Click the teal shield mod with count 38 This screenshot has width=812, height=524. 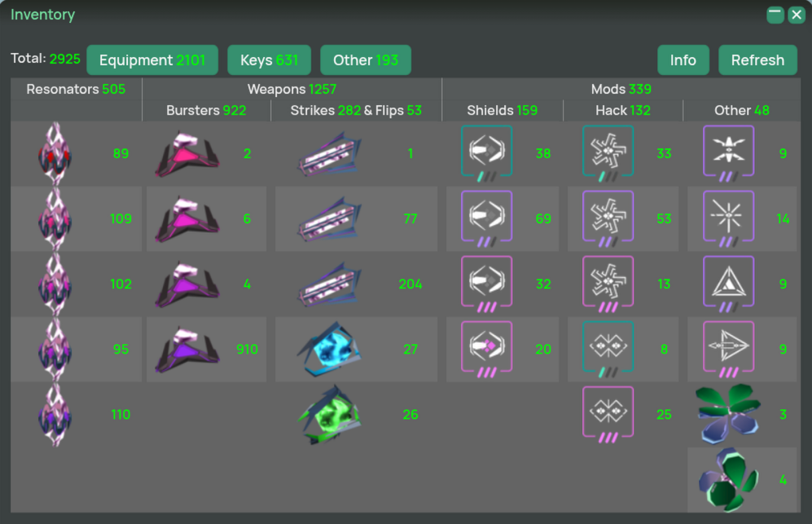(487, 153)
